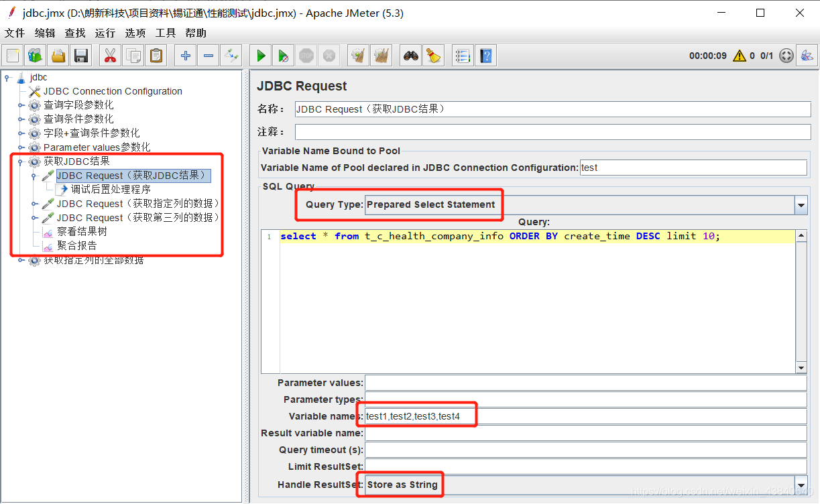Paste from the clipboard icon

pos(156,56)
